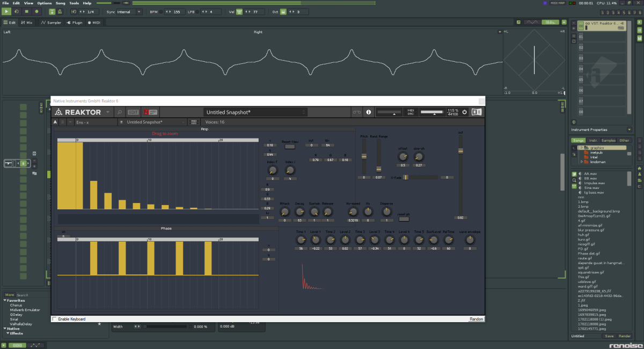Enable the Keyboard checkbox
The image size is (644, 349).
pos(55,319)
